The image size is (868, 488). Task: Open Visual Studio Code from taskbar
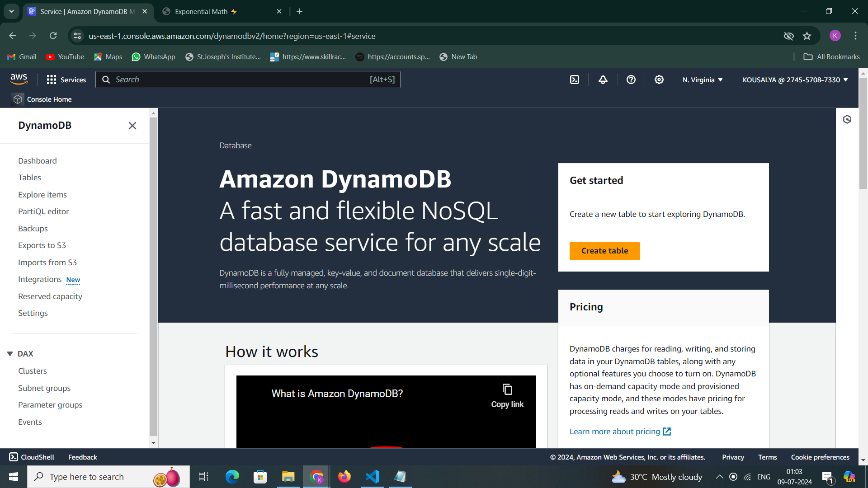tap(373, 477)
